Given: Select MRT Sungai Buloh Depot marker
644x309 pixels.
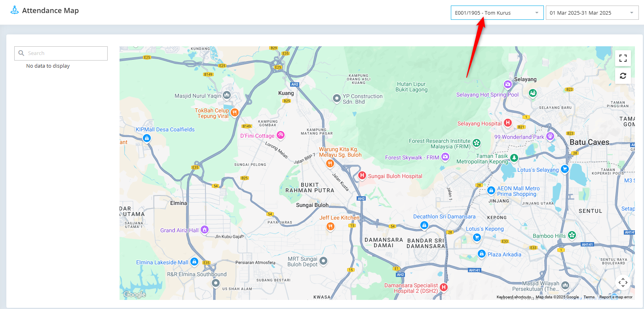Looking at the screenshot, I should [323, 261].
